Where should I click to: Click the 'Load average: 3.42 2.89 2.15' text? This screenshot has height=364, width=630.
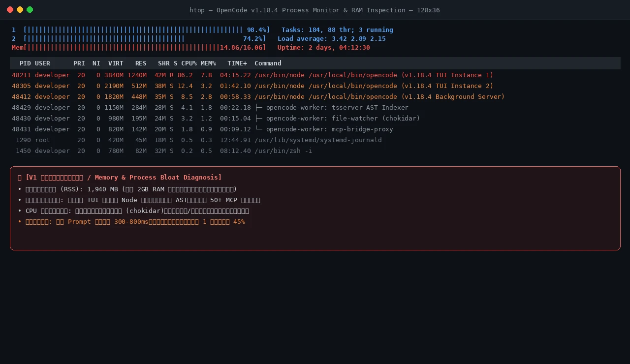(x=332, y=38)
